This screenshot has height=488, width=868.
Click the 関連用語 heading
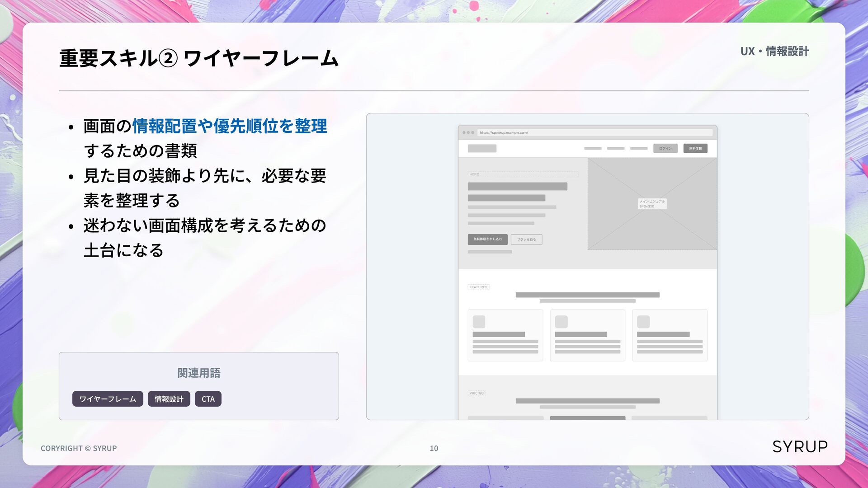[x=199, y=373]
